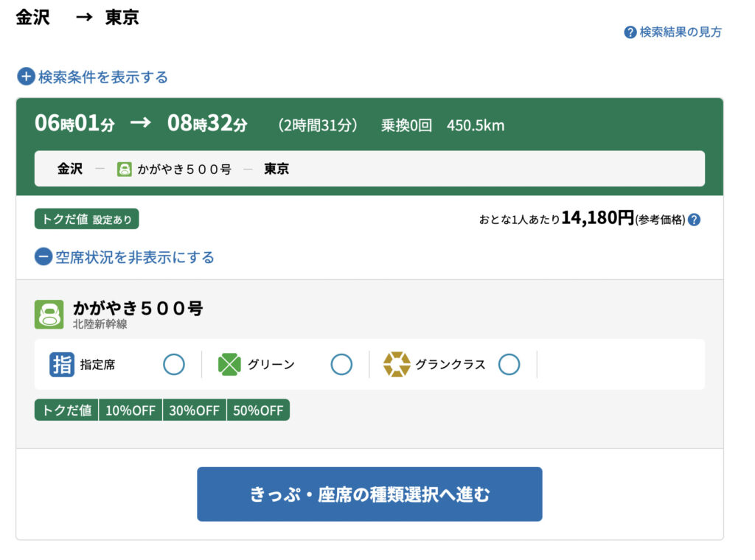Select the グリーン availability circle

(341, 364)
